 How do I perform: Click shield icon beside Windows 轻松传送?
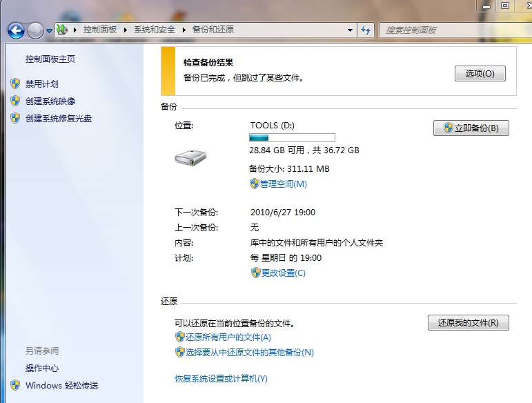[x=15, y=385]
